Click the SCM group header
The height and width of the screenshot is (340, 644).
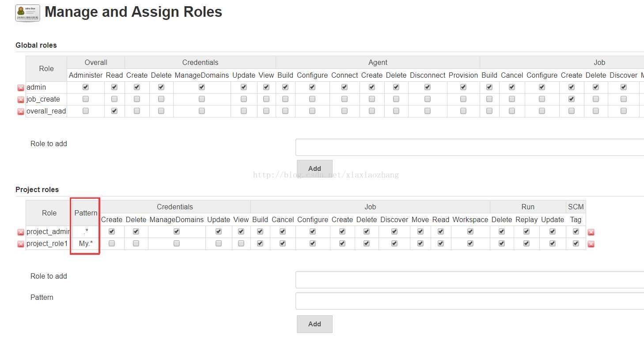pyautogui.click(x=576, y=207)
